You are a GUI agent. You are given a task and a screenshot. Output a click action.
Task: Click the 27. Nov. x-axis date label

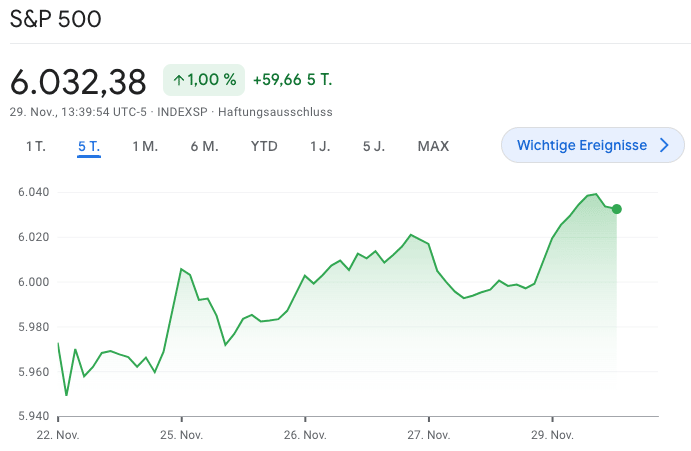[x=429, y=435]
